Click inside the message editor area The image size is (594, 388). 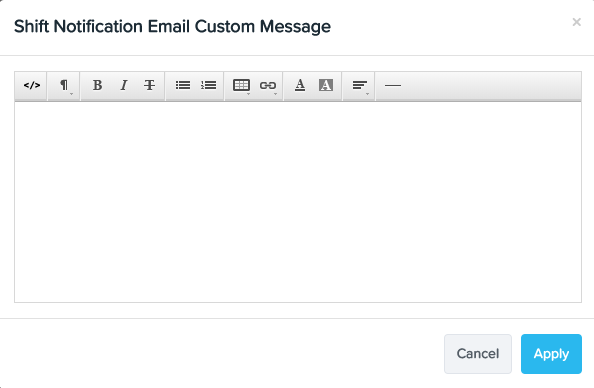[298, 202]
